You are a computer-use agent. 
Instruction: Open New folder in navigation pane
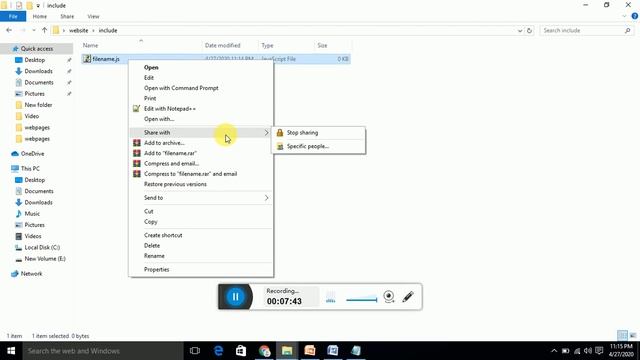[38, 105]
